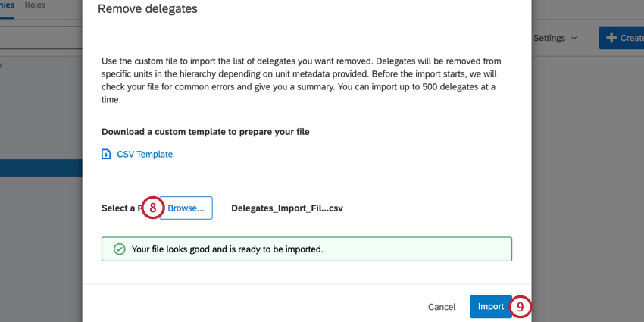The height and width of the screenshot is (322, 644).
Task: Click the Select a File label
Action: 122,208
